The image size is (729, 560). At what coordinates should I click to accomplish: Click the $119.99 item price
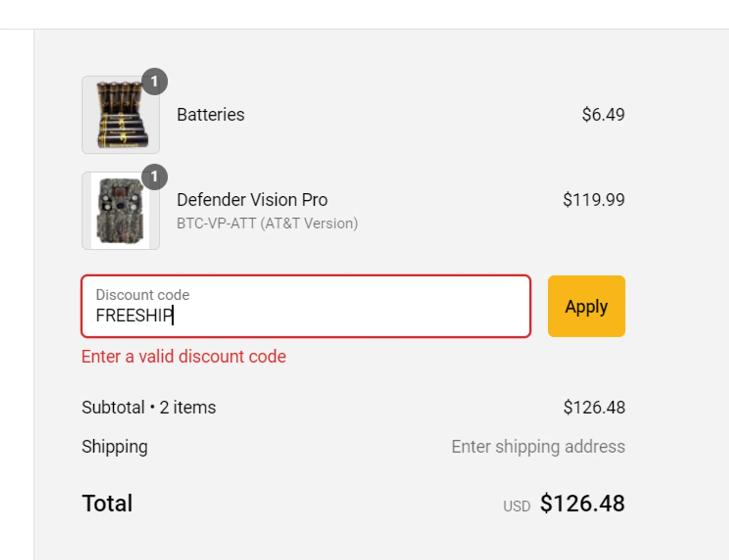[x=593, y=200]
